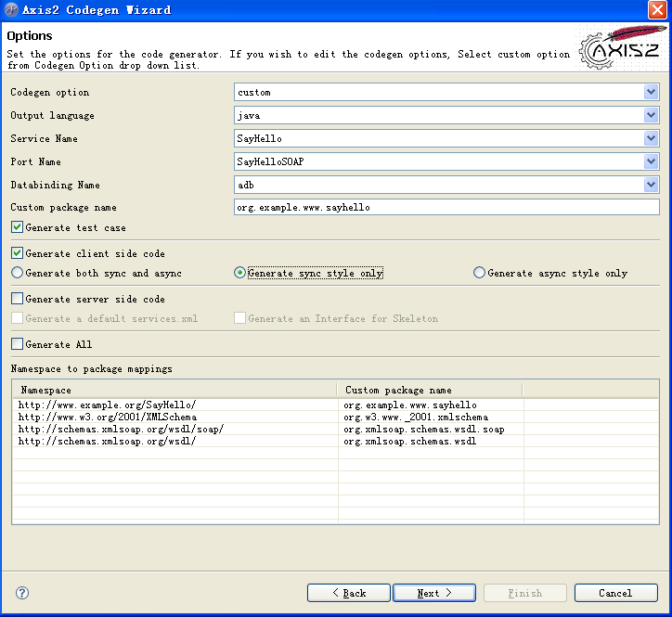Screen dimensions: 672x617
Task: Click the wizard title bar icon
Action: (12, 10)
